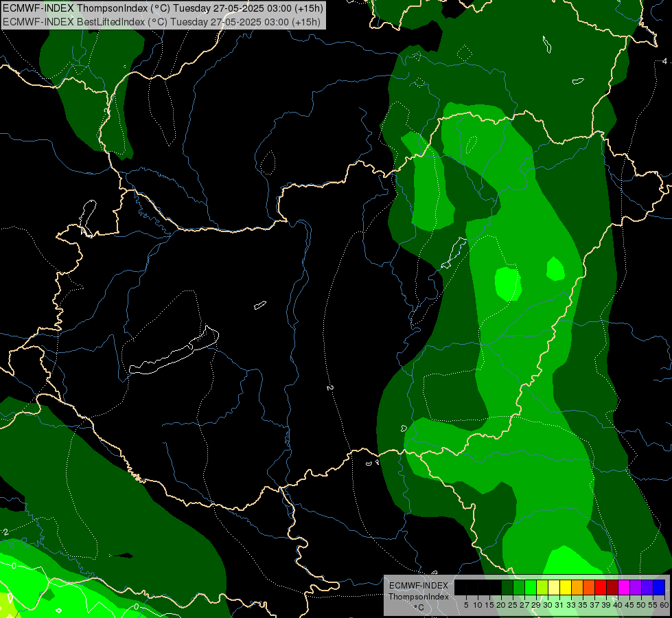Select the orange 33–35 legend swatch
The height and width of the screenshot is (618, 672).
pos(577,587)
